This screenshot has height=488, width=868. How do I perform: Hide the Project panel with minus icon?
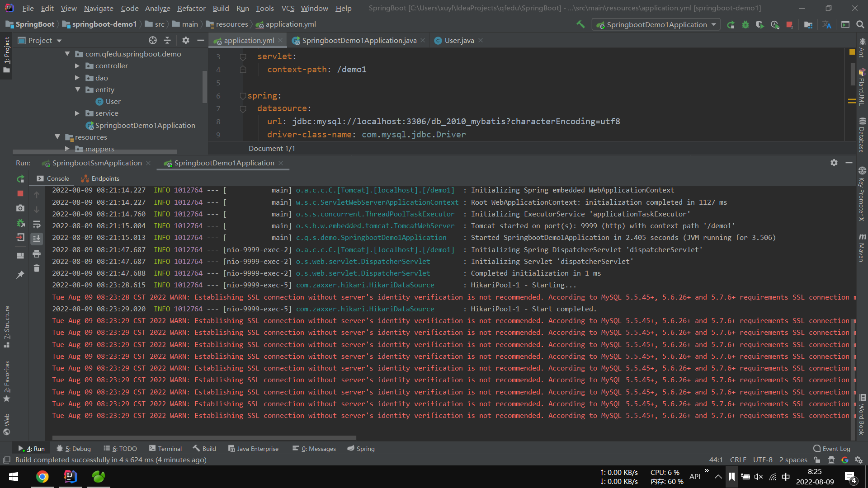(201, 40)
